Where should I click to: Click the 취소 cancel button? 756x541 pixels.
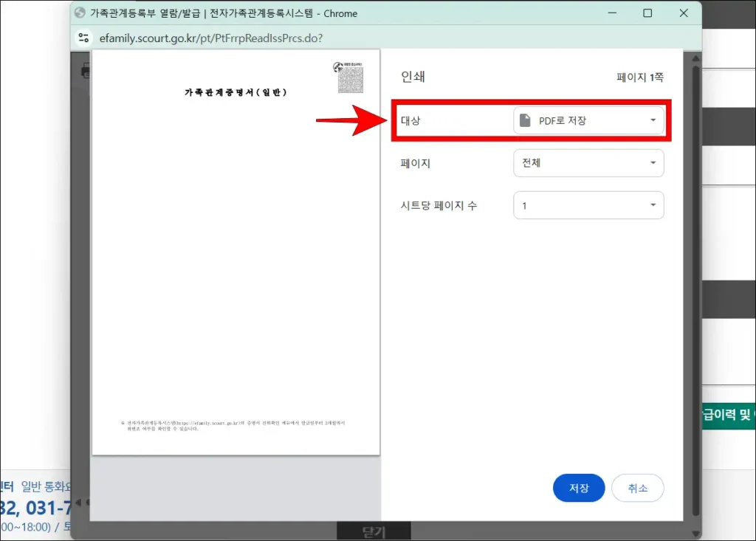[x=638, y=488]
